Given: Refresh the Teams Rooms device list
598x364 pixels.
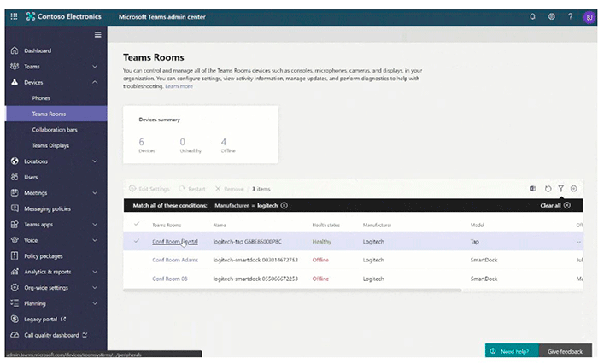Looking at the screenshot, I should click(548, 189).
